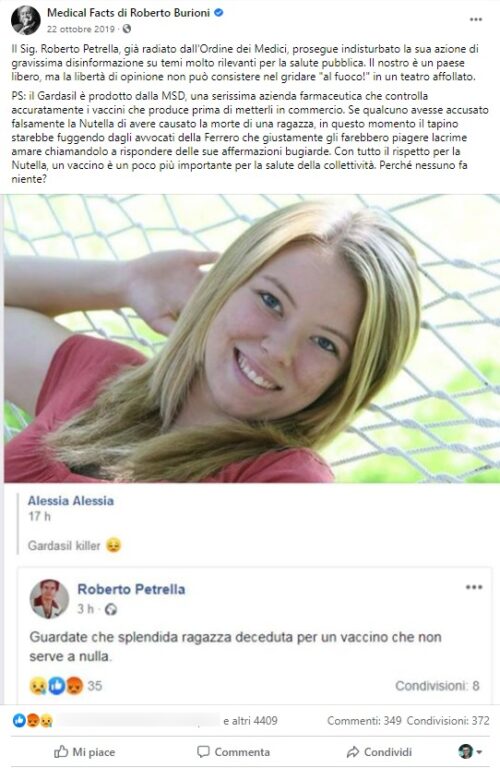The height and width of the screenshot is (768, 500).
Task: Click the public globe icon beside post date
Action: click(x=127, y=29)
